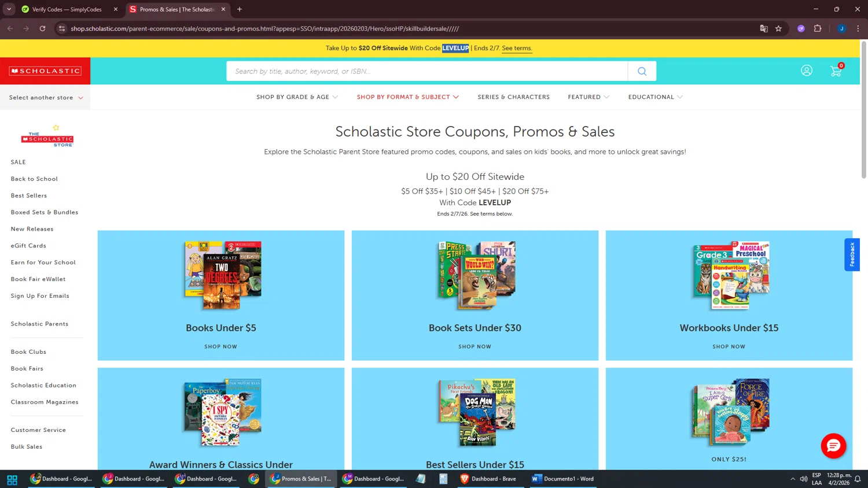This screenshot has width=868, height=488.
Task: Open Classroom Magazines sidebar link
Action: click(45, 402)
